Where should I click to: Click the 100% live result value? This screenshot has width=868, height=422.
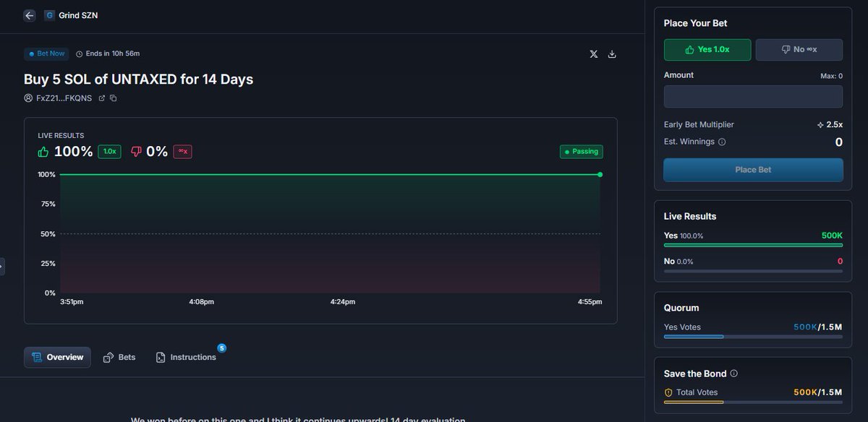[74, 152]
